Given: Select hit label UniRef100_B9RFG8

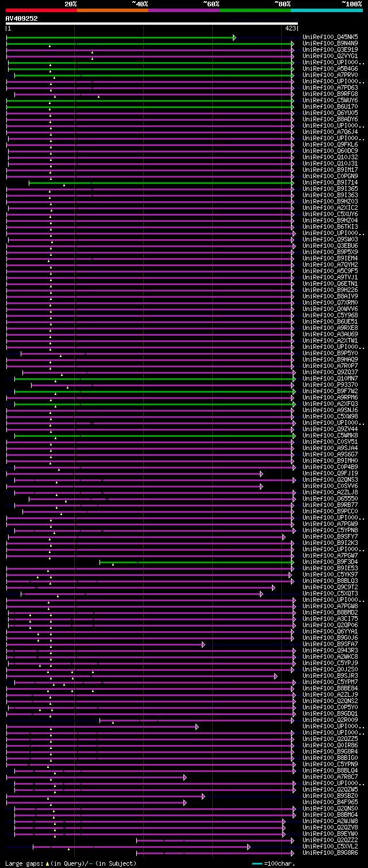Looking at the screenshot, I should 331,94.
